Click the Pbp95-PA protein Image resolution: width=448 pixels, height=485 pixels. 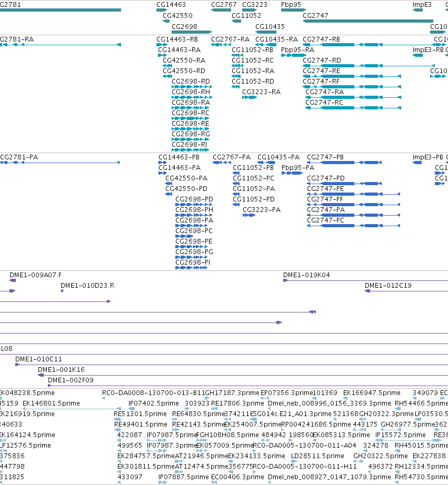(298, 168)
